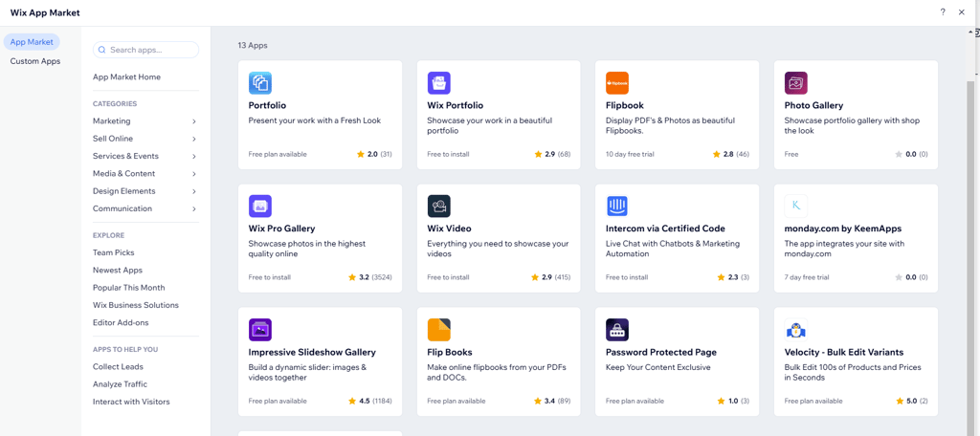Expand the Design Elements chevron
This screenshot has width=980, height=436.
[194, 191]
